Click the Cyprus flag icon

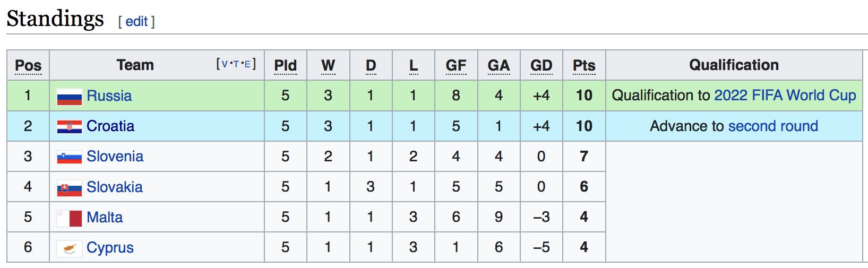click(70, 248)
